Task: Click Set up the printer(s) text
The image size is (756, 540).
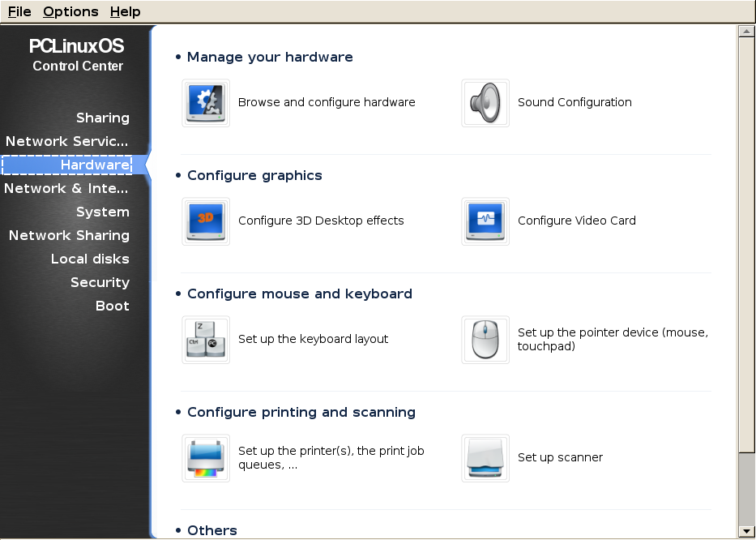Action: point(331,457)
